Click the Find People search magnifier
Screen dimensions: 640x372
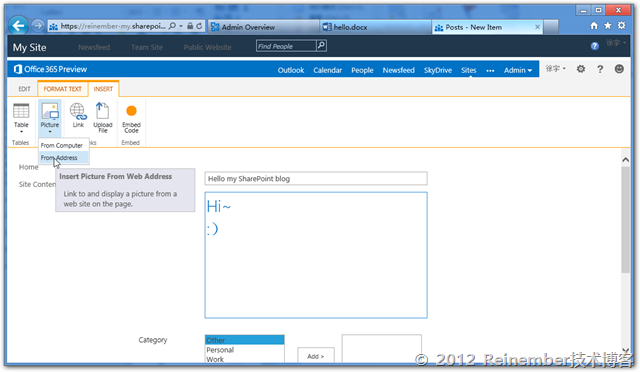click(x=321, y=46)
